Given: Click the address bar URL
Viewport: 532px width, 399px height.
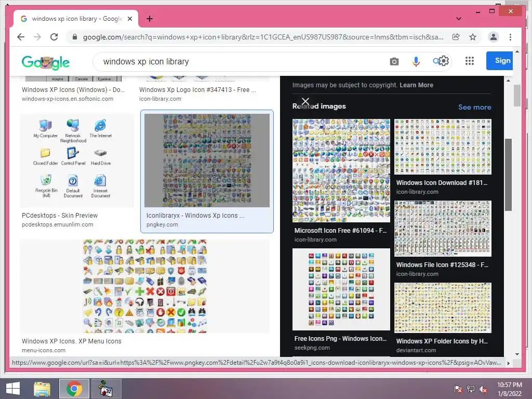Looking at the screenshot, I should tap(263, 37).
